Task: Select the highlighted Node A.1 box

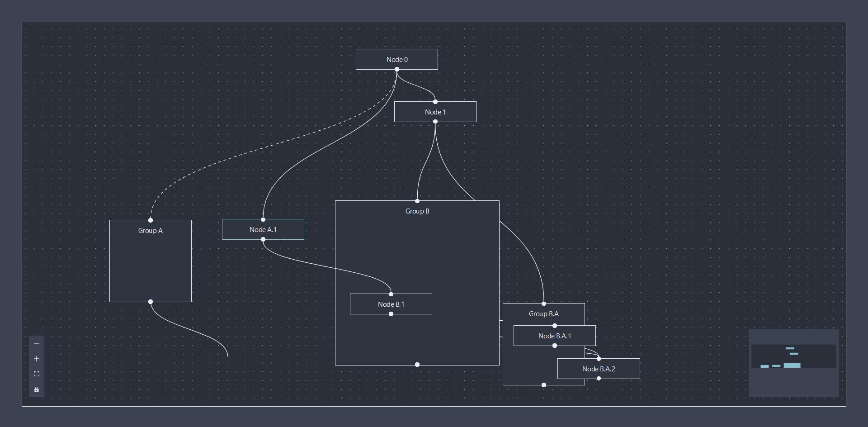Action: (x=263, y=229)
